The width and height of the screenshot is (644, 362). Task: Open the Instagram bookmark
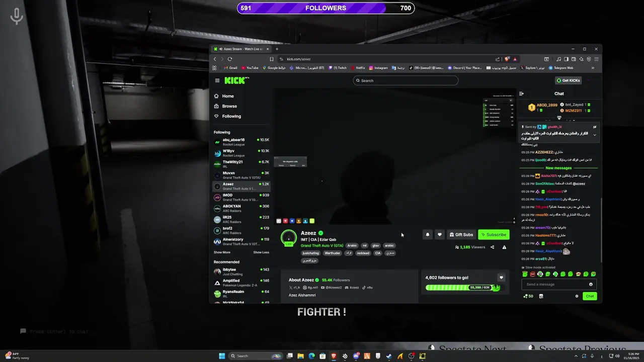click(378, 68)
